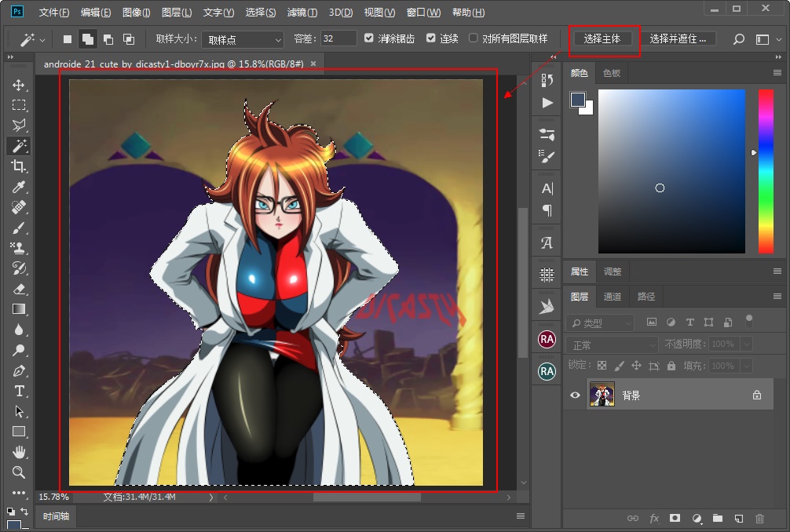Switch to the 通道 channels tab

tap(613, 297)
